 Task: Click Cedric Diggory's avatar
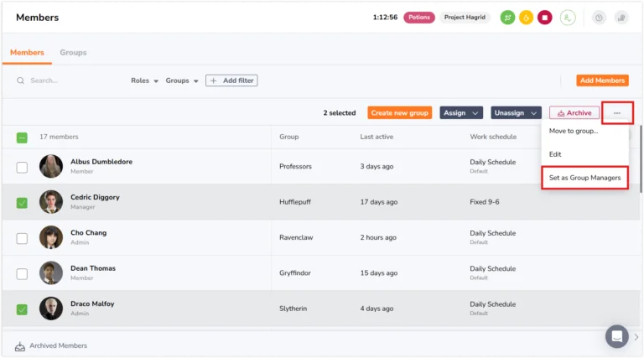click(51, 202)
